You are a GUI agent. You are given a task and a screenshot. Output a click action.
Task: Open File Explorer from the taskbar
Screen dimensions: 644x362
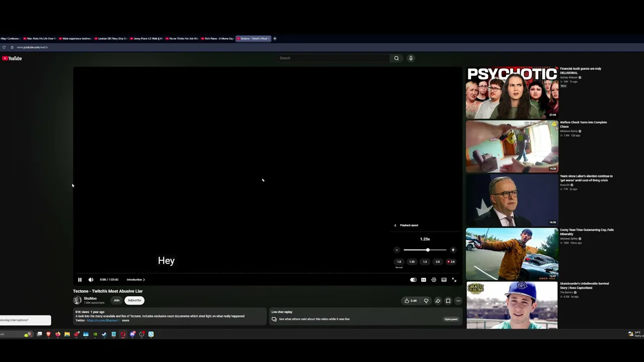pos(67,334)
